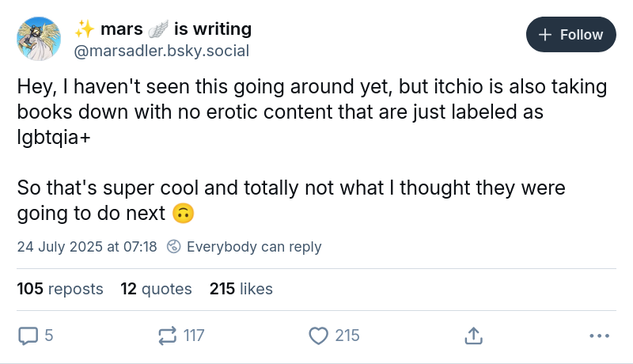The width and height of the screenshot is (633, 364).
Task: Open the three-dot more options menu
Action: point(599,336)
